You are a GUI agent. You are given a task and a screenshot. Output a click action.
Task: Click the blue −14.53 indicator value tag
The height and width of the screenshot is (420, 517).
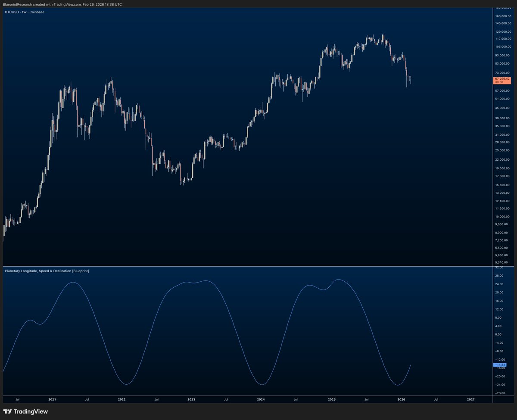[x=501, y=365]
